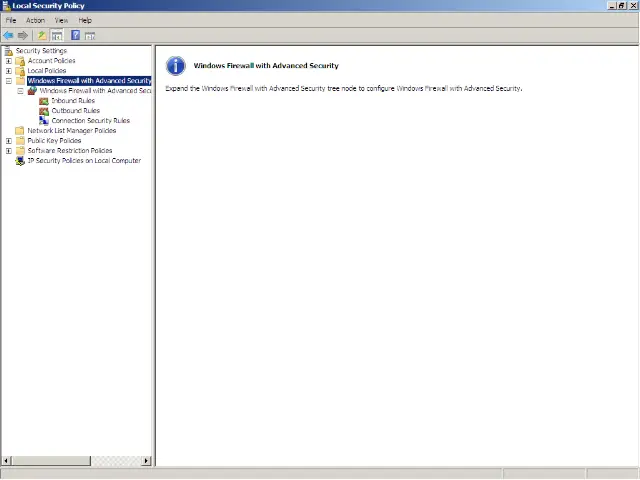640x480 pixels.
Task: Collapse the highlighted Windows Firewall with Advanced Security node
Action: pos(9,81)
